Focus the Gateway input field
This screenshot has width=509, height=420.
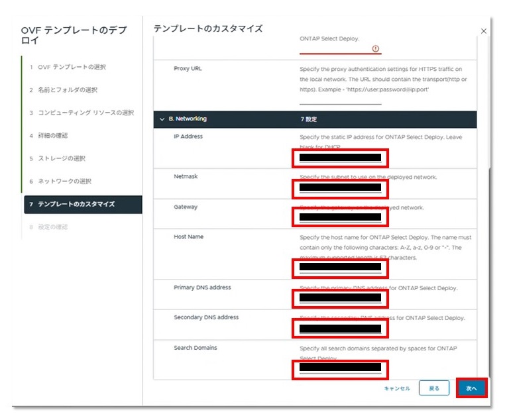[340, 217]
